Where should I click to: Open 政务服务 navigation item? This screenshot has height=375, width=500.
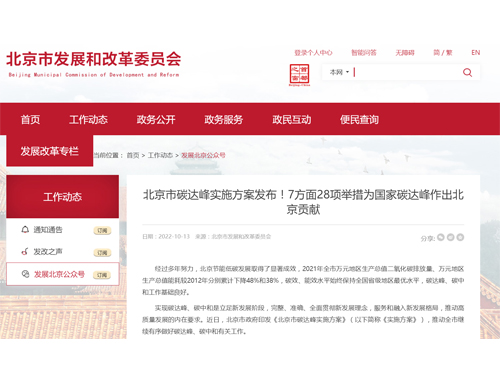coord(224,119)
